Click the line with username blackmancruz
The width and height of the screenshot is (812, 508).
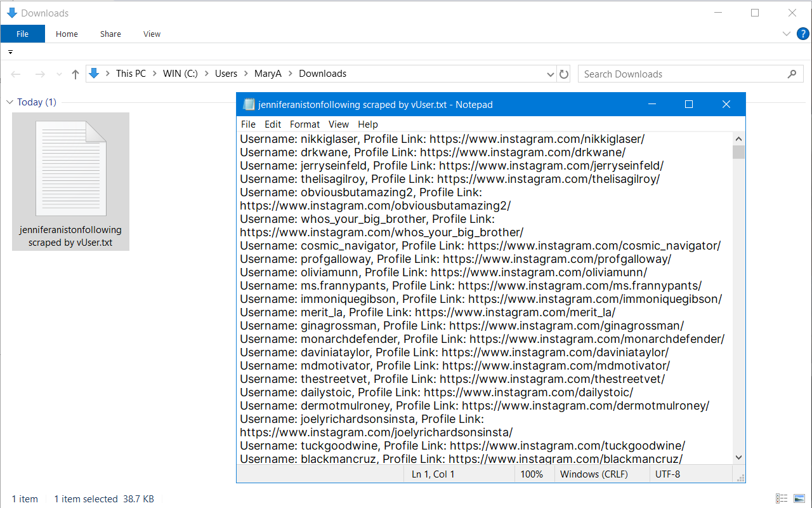pyautogui.click(x=461, y=459)
